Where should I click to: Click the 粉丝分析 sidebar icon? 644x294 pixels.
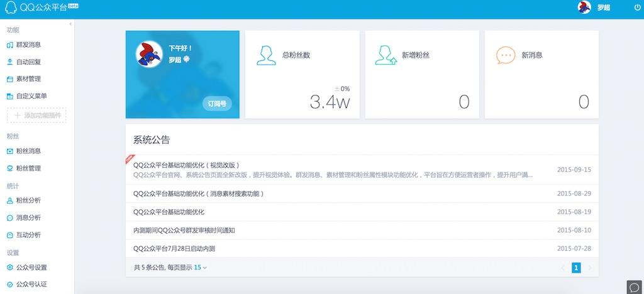[10, 200]
